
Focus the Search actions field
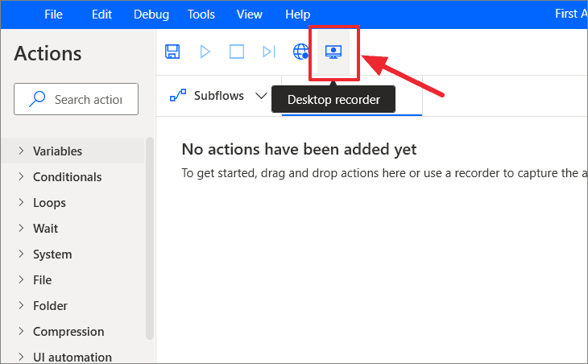click(77, 99)
